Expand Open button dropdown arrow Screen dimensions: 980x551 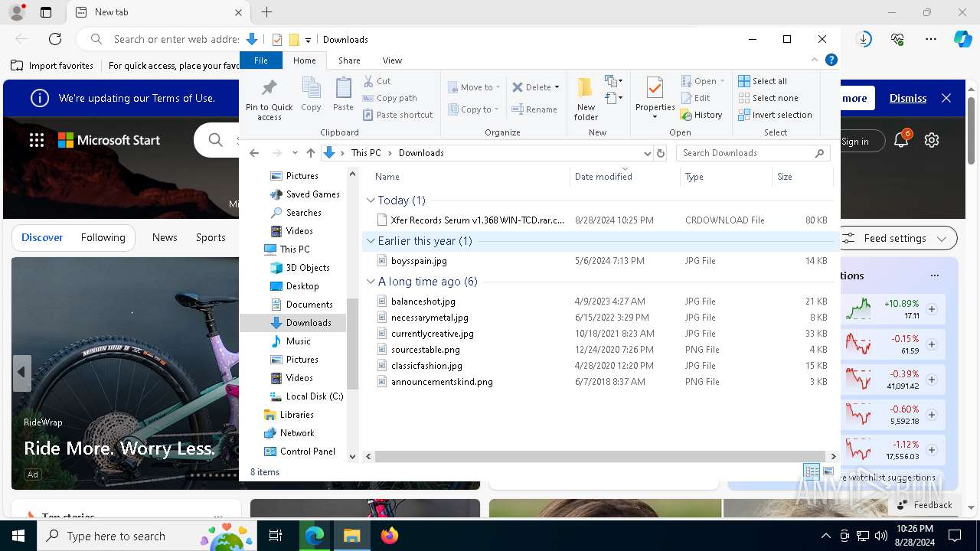722,81
